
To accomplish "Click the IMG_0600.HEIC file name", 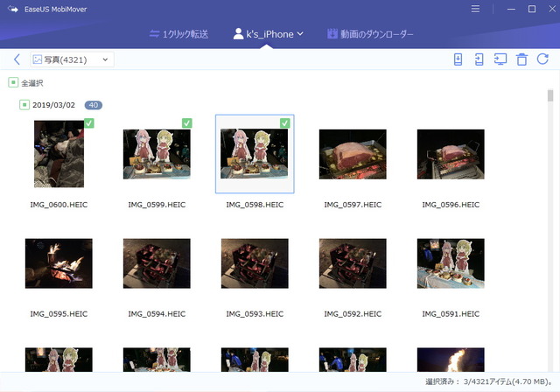I will [x=59, y=205].
